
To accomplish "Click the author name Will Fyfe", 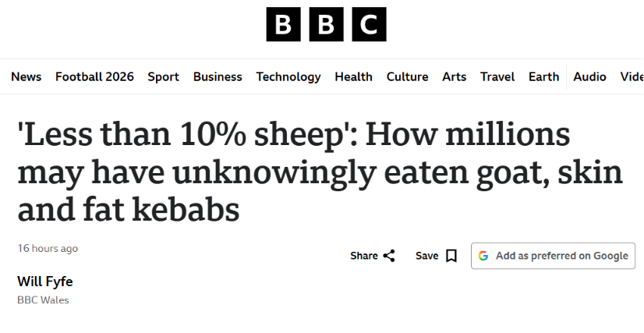I will tap(45, 282).
